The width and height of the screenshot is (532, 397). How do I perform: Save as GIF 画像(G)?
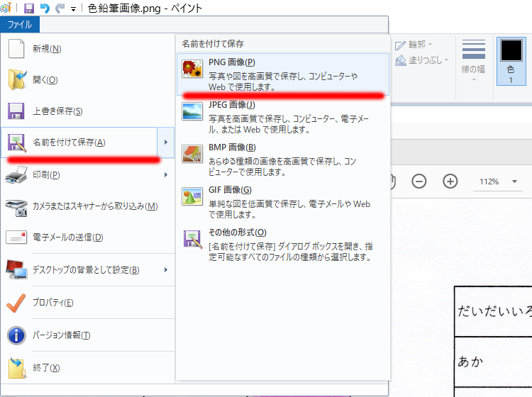coord(282,202)
